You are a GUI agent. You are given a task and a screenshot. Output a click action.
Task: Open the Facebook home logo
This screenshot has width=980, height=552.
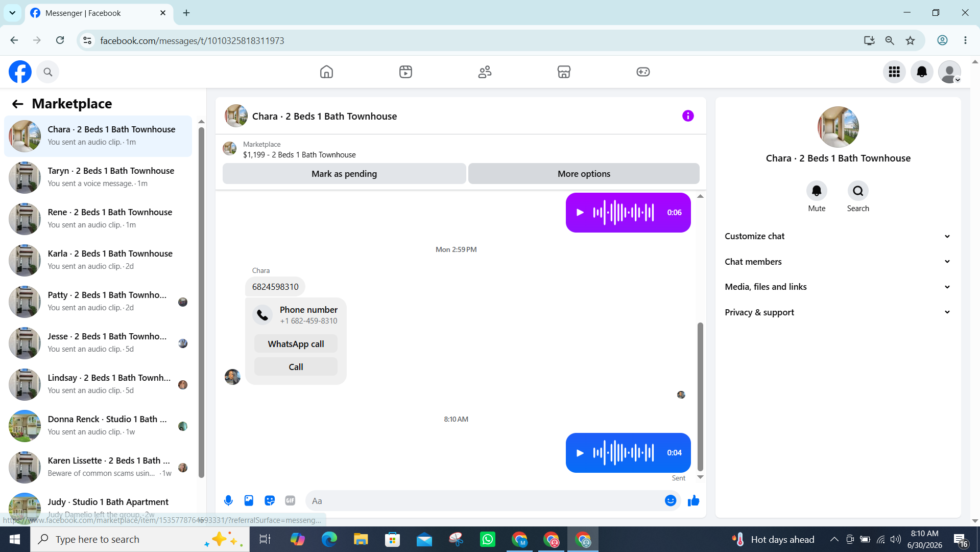(20, 72)
